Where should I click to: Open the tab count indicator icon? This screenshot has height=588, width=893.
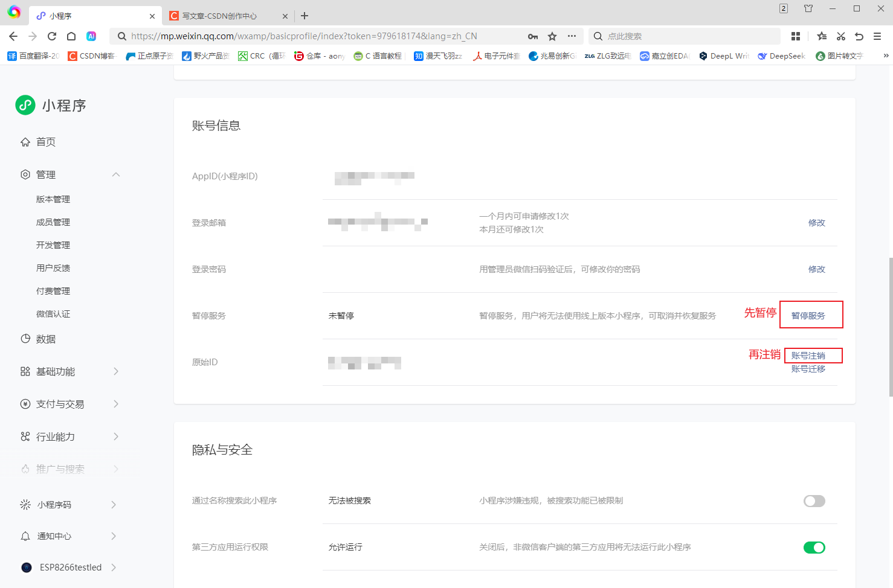point(784,8)
